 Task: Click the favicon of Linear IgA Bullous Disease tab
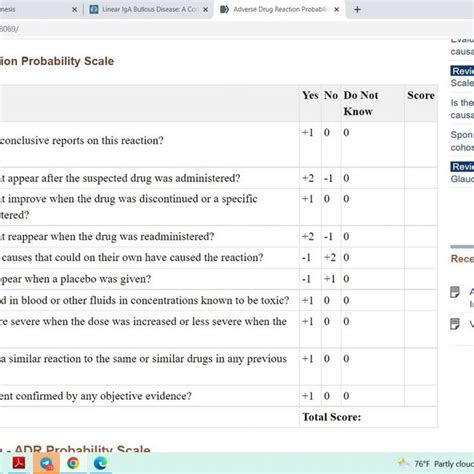[94, 9]
